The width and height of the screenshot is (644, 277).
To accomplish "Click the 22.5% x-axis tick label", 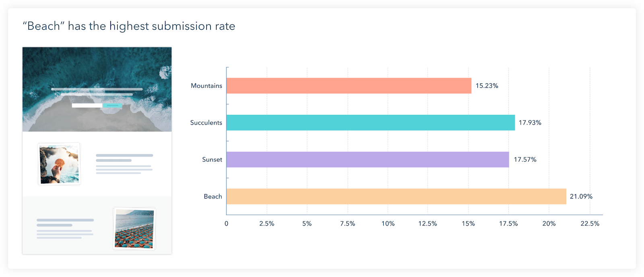I will [x=590, y=223].
